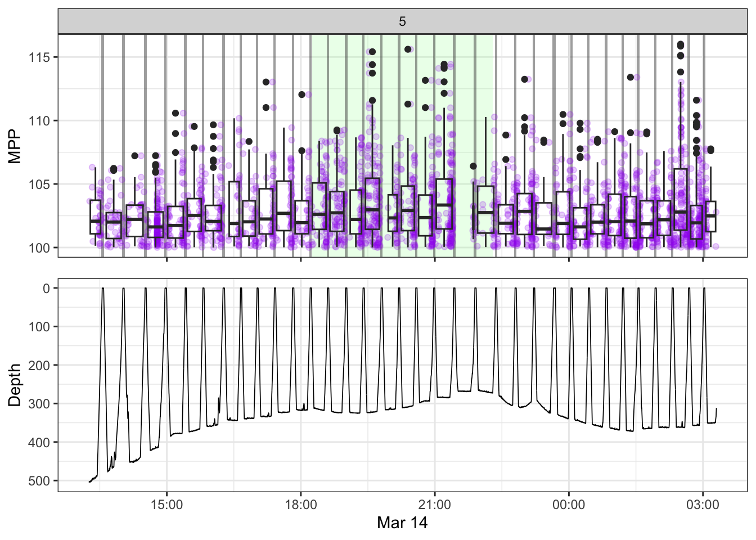This screenshot has height=540, width=756.
Task: Click the 200 tick on Depth axis
Action: [x=39, y=366]
